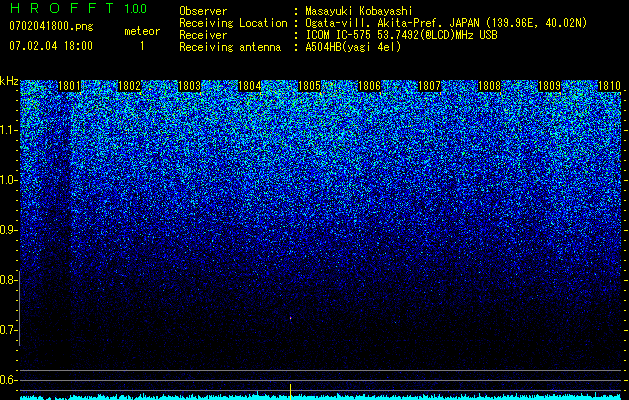This screenshot has width=629, height=400.
Task: Click the 'Receiver' label
Action: pyautogui.click(x=203, y=35)
